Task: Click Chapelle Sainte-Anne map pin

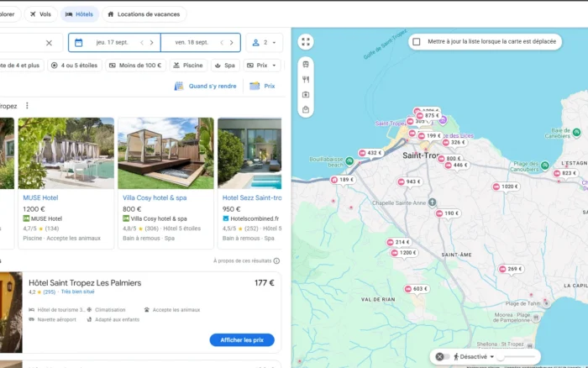Action: 432,202
